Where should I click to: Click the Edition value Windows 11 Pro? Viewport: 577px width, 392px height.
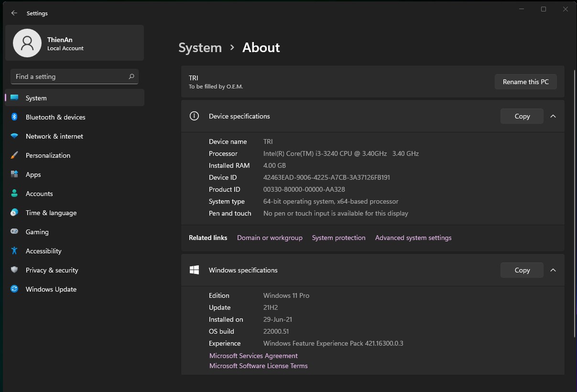click(x=286, y=295)
